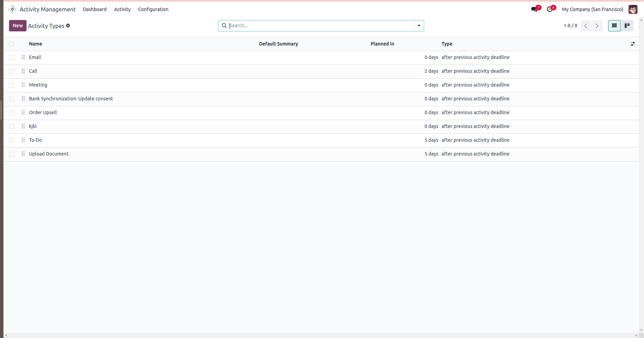Image resolution: width=644 pixels, height=338 pixels.
Task: Open the company switcher My Company (San Francisco)
Action: [x=593, y=9]
